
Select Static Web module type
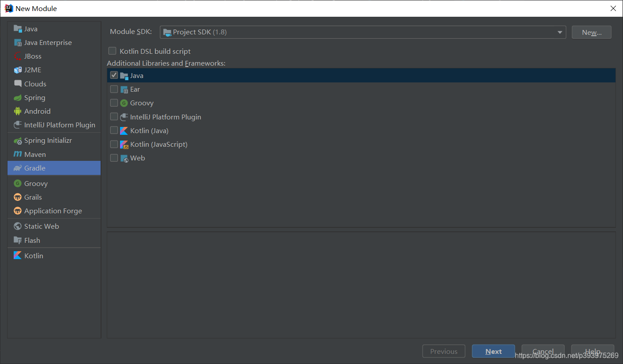[54, 227]
